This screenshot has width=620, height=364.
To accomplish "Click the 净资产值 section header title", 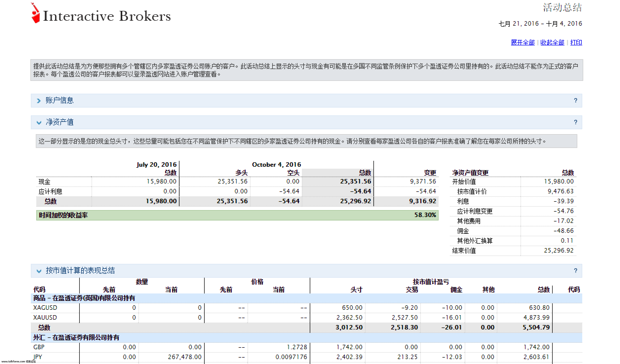I will [x=59, y=122].
